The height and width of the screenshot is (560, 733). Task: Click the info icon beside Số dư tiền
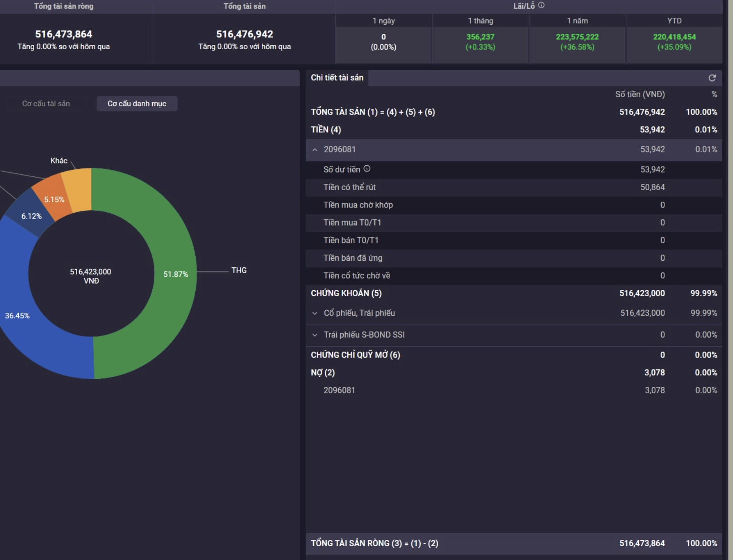[367, 169]
